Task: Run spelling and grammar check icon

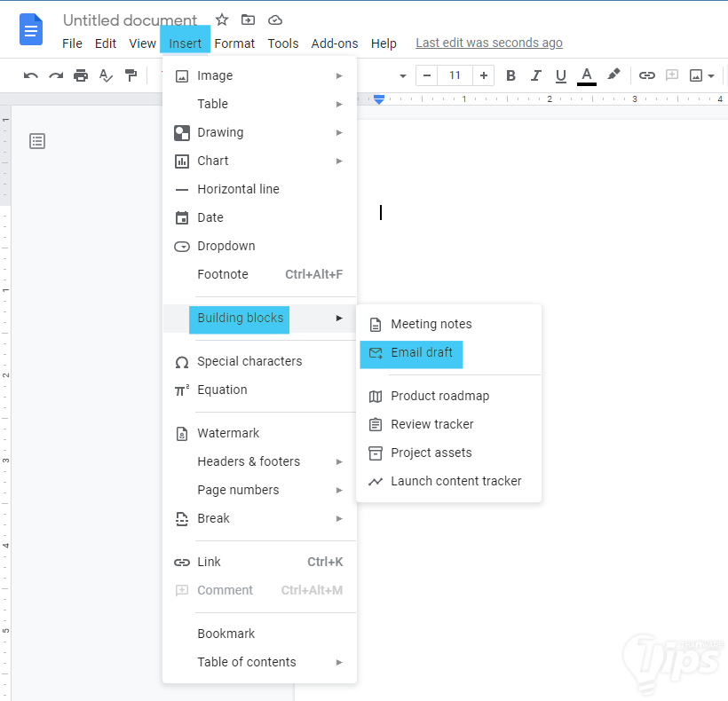Action: [x=106, y=75]
